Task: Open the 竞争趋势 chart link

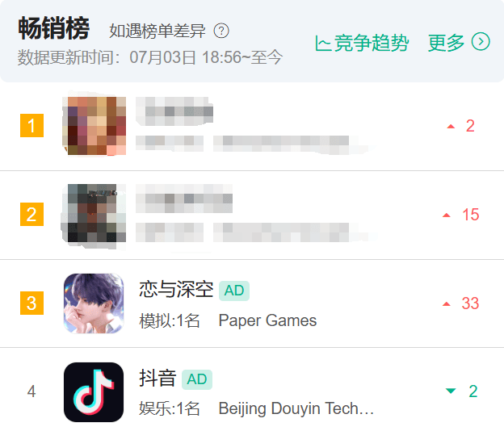Action: (362, 43)
